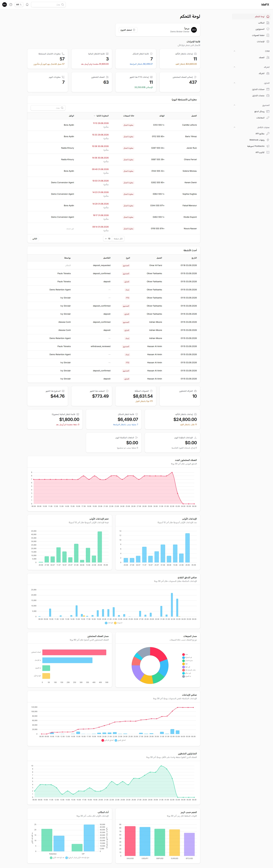Open وسائل الدفع credit card icon
The width and height of the screenshot is (273, 868).
point(268,112)
